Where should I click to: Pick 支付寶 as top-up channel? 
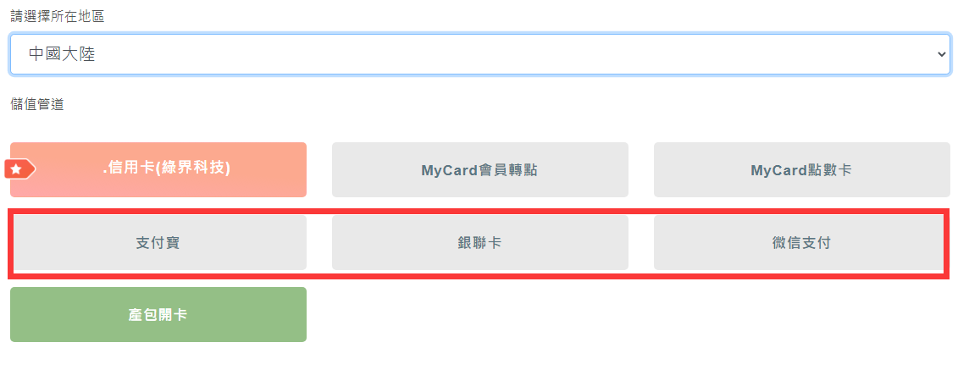tap(158, 243)
